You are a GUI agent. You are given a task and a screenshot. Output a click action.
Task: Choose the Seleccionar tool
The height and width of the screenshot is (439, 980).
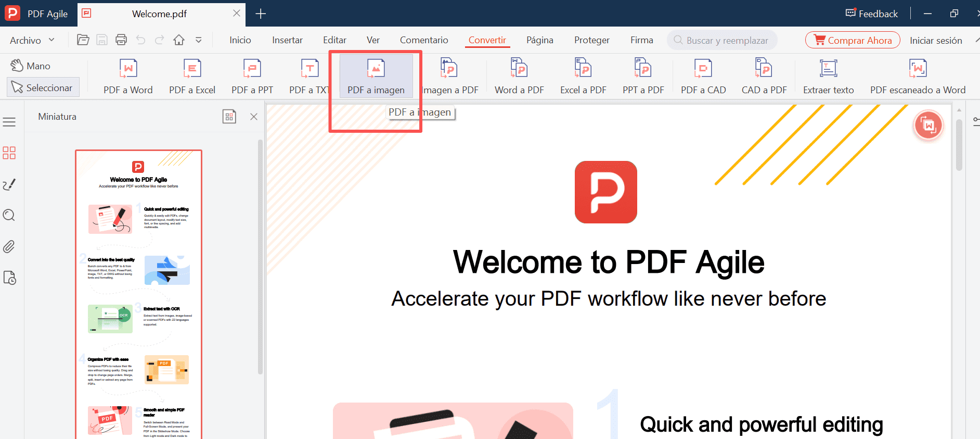(x=43, y=87)
